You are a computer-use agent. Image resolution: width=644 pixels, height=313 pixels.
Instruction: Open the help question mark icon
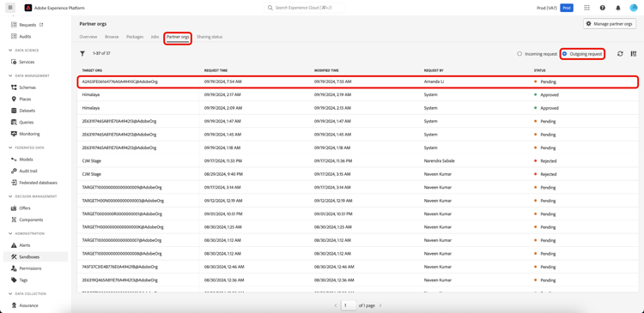(603, 8)
